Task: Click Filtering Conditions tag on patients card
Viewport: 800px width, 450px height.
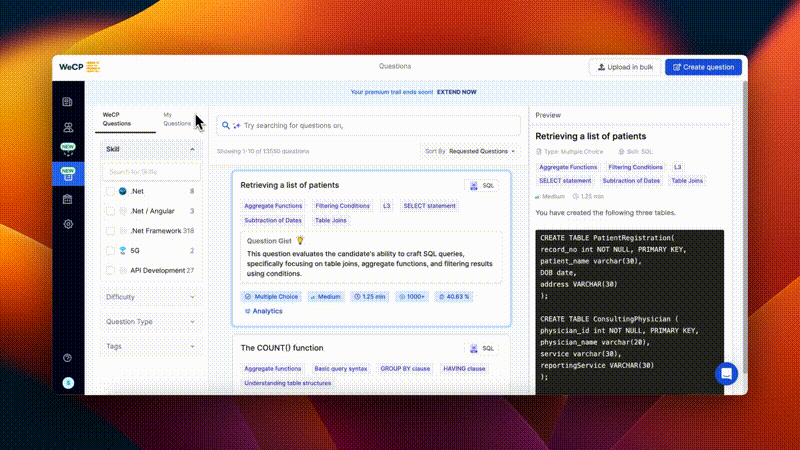Action: pos(342,206)
